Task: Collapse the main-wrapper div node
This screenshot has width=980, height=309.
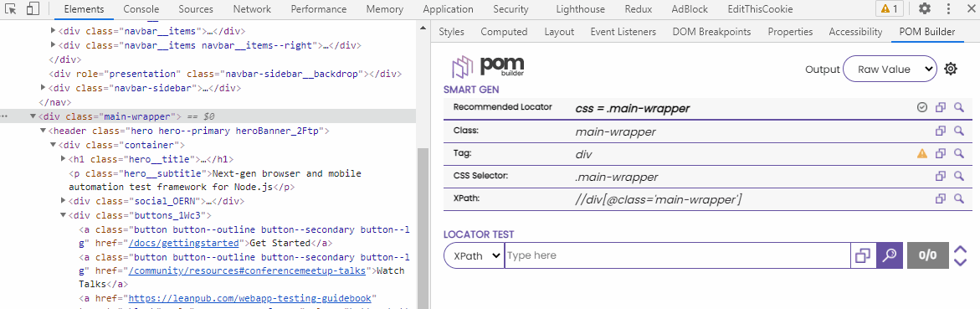Action: pyautogui.click(x=33, y=116)
